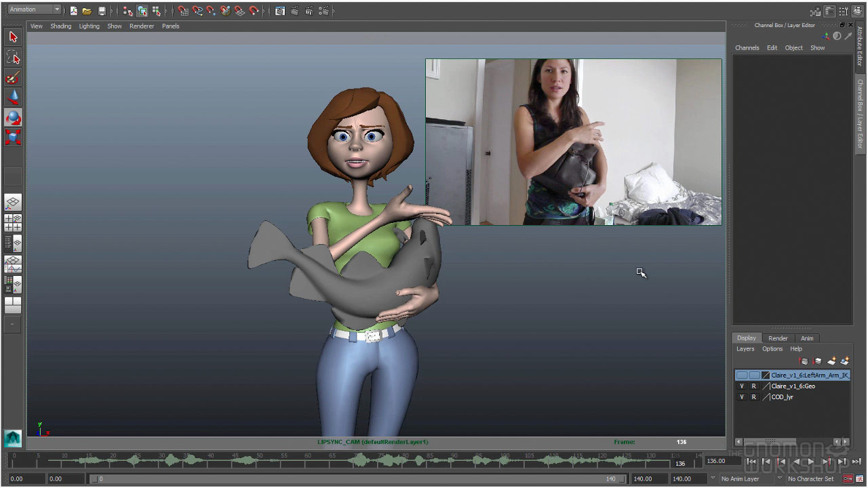Switch to four-view layout icon
Viewport: 868px width, 488px height.
13,223
